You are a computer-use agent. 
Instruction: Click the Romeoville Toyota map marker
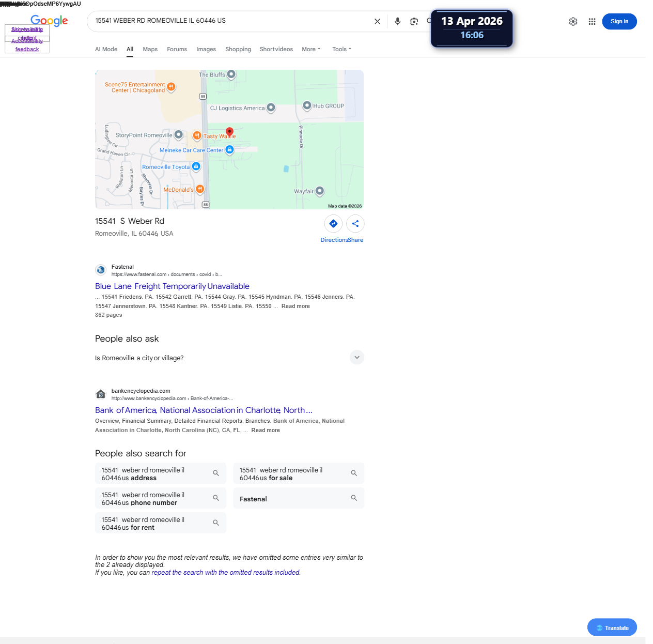tap(196, 166)
